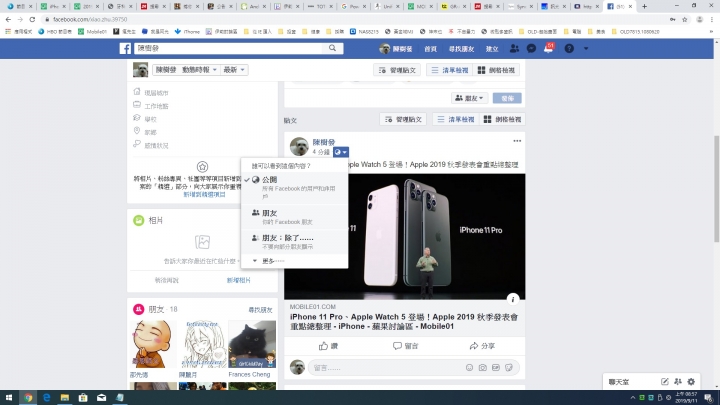Open the monk cartoon friend thumbnail
This screenshot has width=720, height=405.
(x=153, y=344)
